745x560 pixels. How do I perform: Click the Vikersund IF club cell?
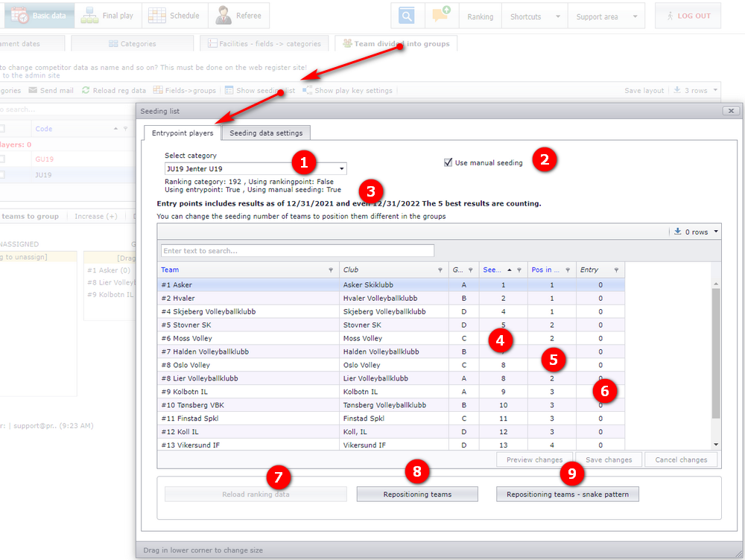(394, 445)
